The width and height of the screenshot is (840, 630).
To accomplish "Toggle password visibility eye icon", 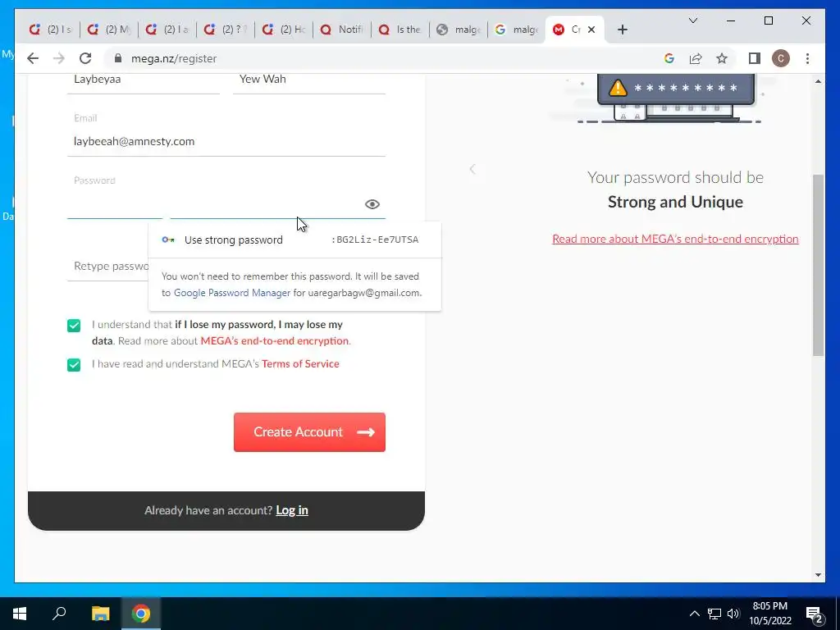I will [x=372, y=204].
